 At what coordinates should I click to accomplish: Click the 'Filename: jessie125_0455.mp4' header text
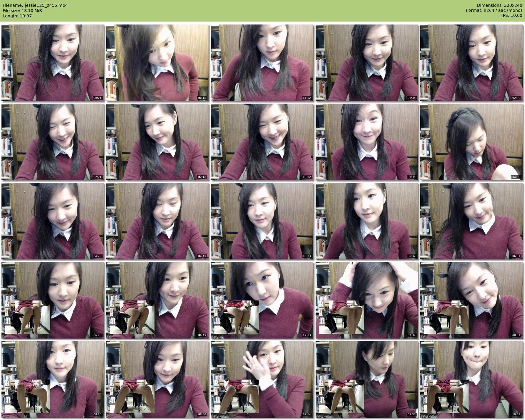(x=35, y=5)
